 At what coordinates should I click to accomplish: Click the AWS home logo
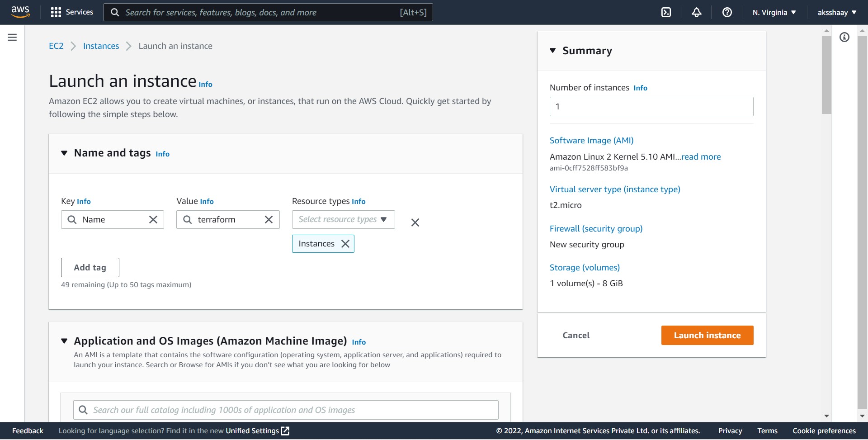[x=19, y=12]
